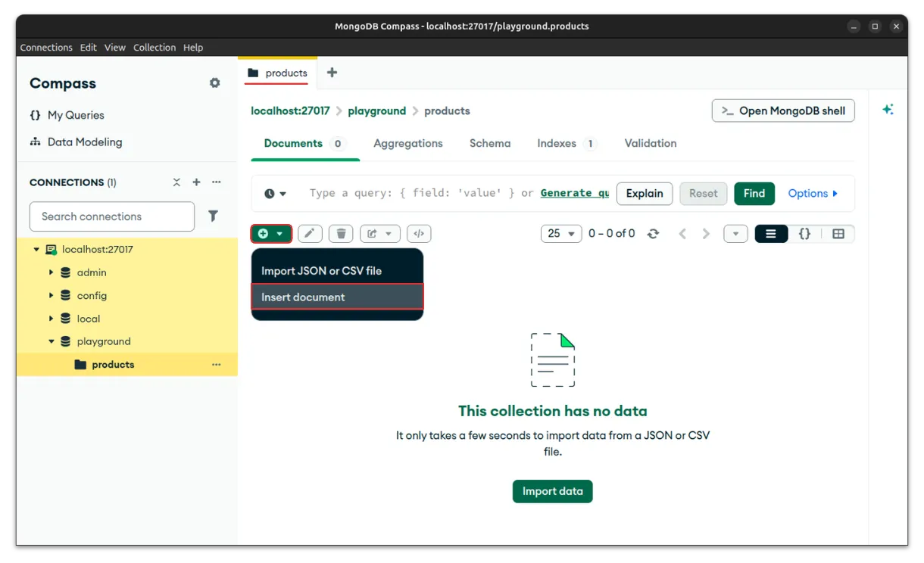
Task: Click the Compass settings gear icon
Action: [215, 83]
